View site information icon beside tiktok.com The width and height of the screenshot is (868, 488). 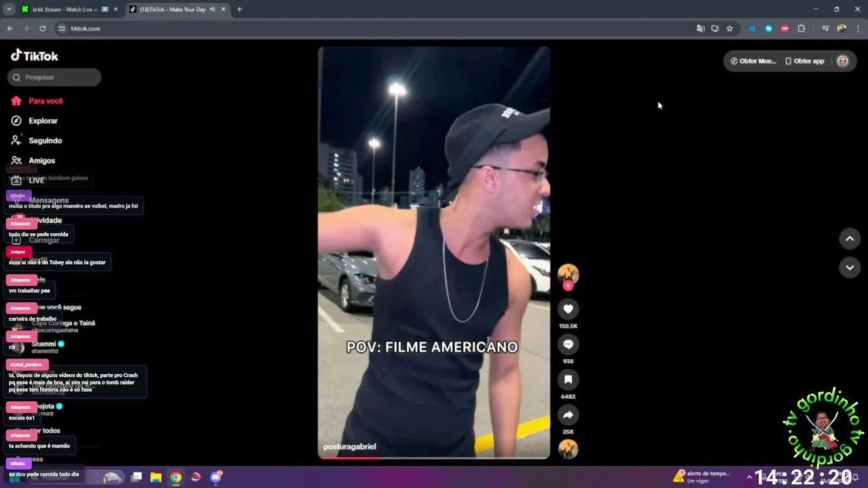point(62,28)
